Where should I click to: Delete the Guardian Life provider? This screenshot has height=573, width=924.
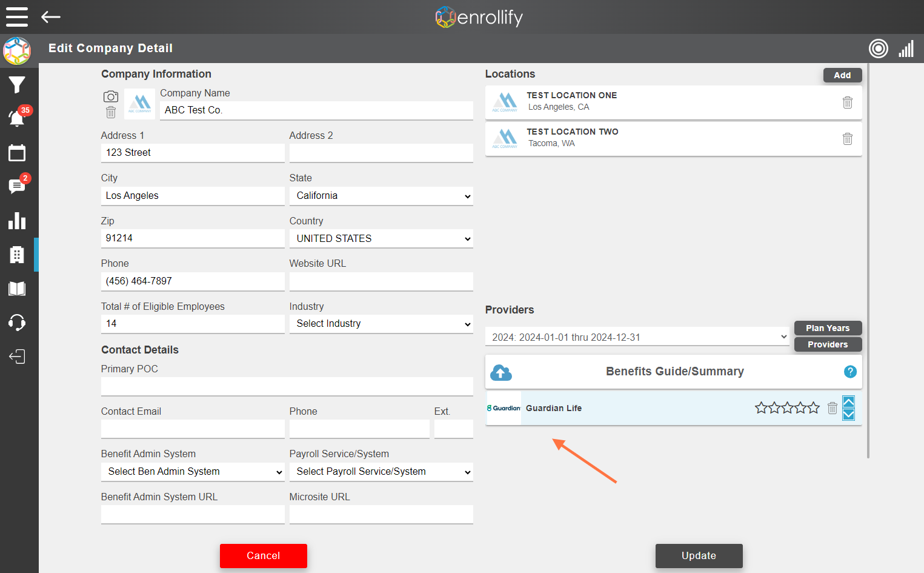pyautogui.click(x=833, y=408)
